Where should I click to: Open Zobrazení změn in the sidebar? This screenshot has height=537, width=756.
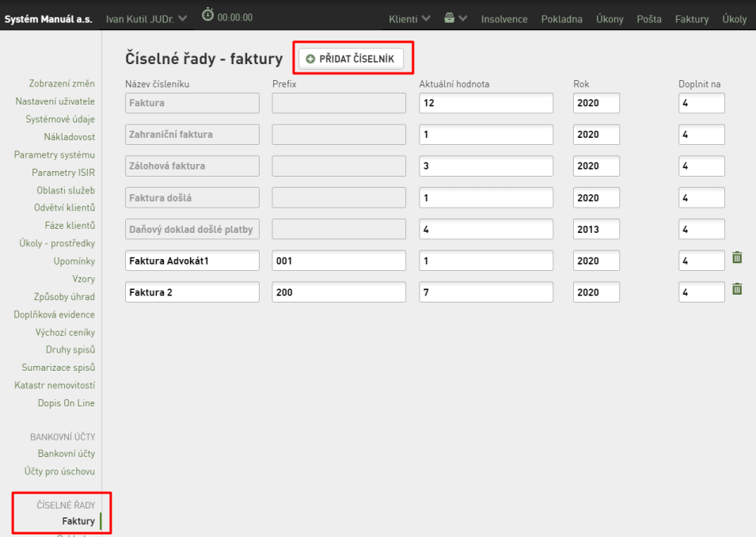(62, 83)
